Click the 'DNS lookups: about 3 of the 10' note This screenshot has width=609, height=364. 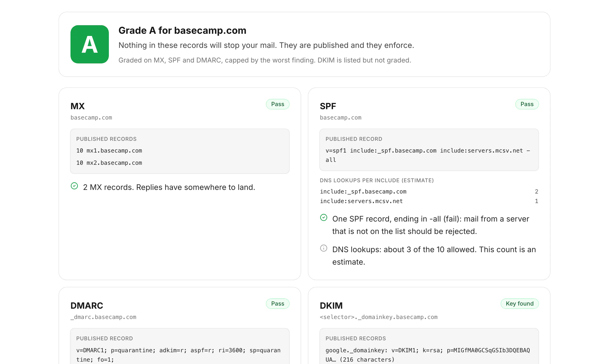tap(434, 256)
